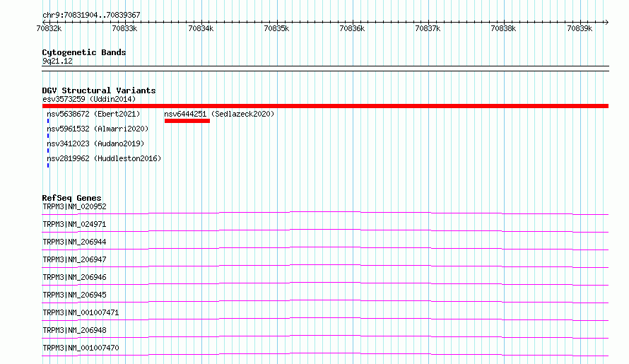Open transcript TRPM3|NM_024971

74,224
